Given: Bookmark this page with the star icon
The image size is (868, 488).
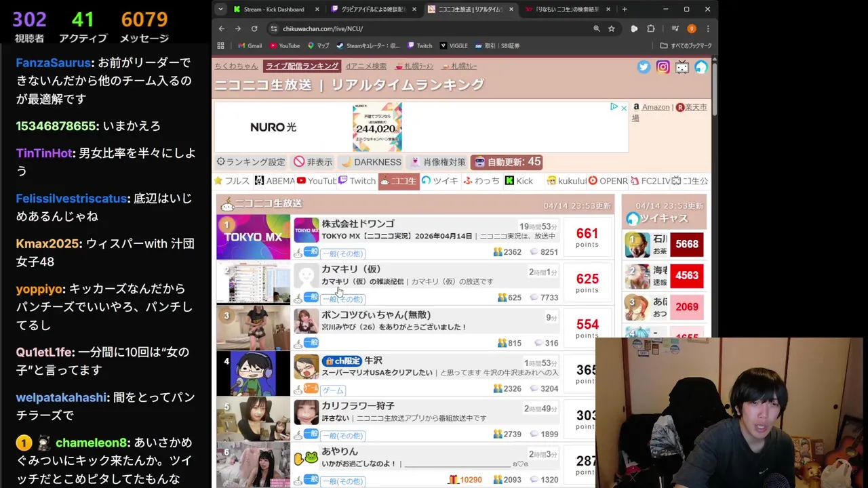Looking at the screenshot, I should point(612,28).
